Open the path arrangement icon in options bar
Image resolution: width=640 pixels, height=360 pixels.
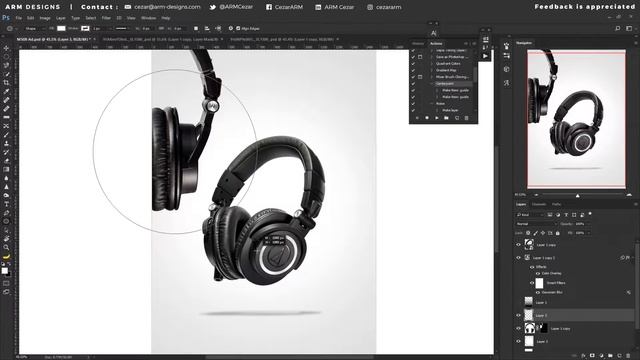coord(218,29)
